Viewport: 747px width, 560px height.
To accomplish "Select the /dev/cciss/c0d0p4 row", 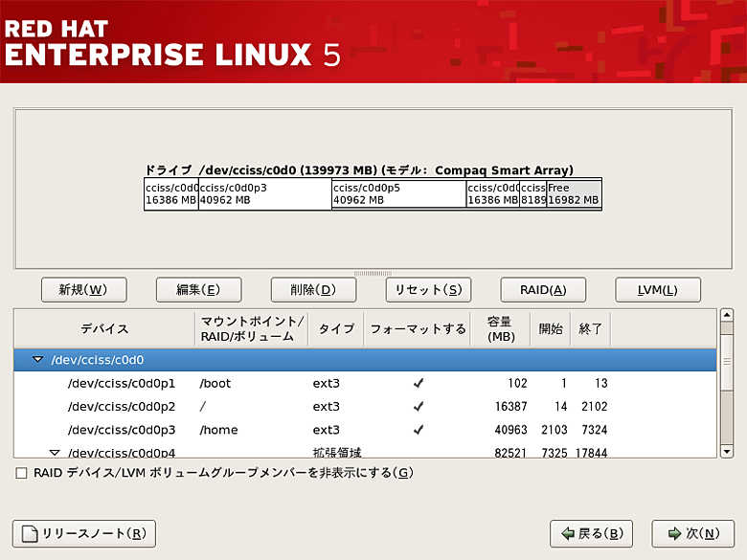I will [x=365, y=451].
